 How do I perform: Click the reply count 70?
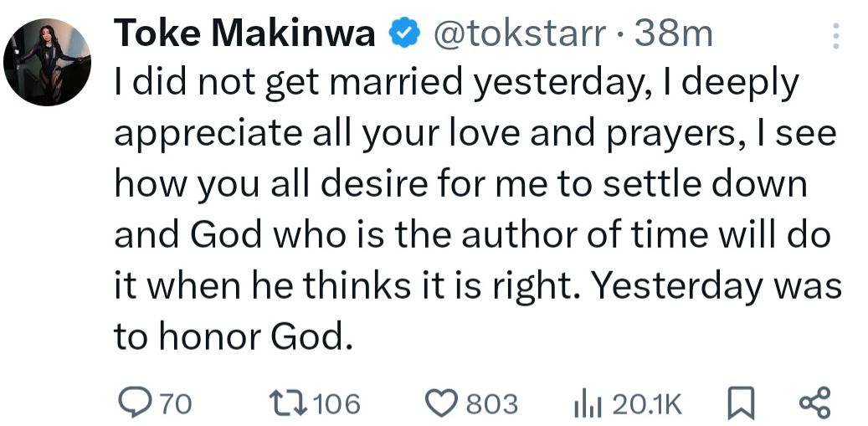pyautogui.click(x=175, y=405)
